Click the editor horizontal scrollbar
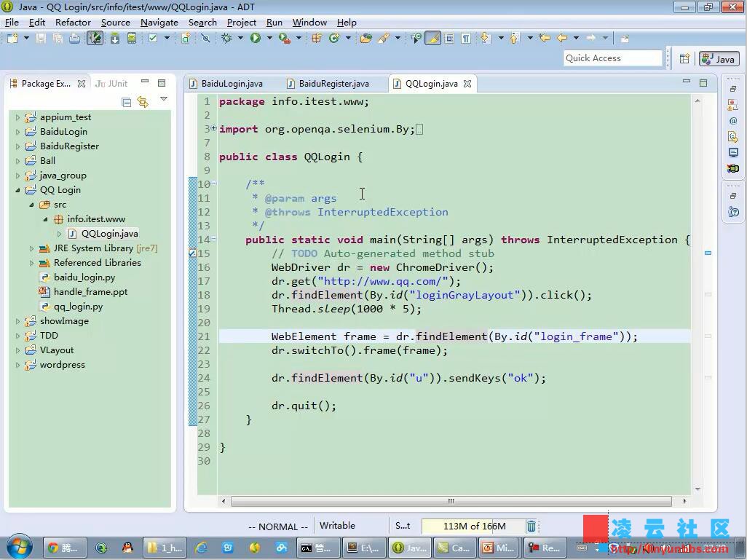Viewport: 747px width, 560px height. pos(451,502)
